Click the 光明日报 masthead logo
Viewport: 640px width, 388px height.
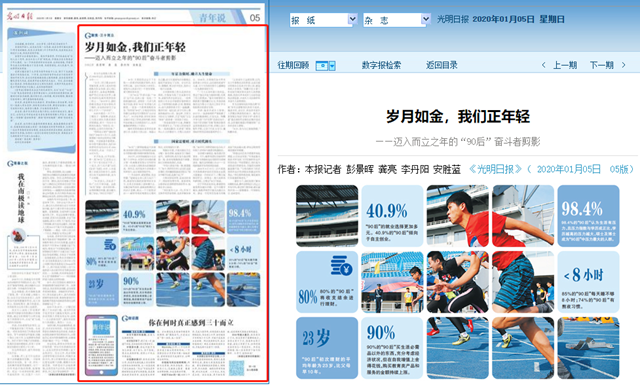(19, 17)
